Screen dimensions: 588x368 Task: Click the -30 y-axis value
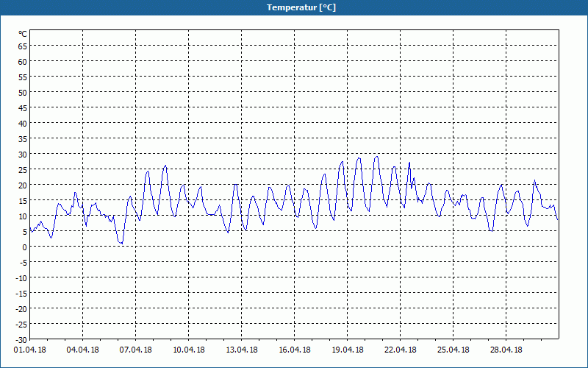21,340
